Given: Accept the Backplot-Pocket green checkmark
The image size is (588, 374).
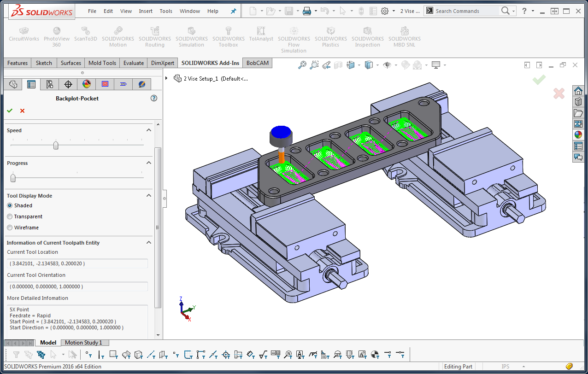Looking at the screenshot, I should pyautogui.click(x=10, y=111).
